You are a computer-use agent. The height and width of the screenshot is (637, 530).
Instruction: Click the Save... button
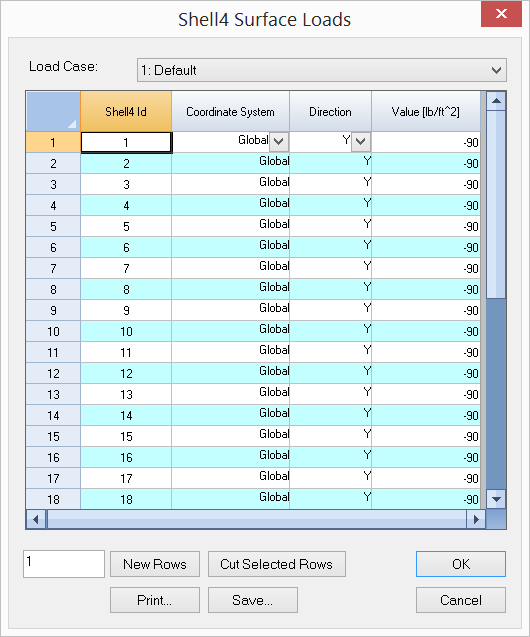point(253,600)
